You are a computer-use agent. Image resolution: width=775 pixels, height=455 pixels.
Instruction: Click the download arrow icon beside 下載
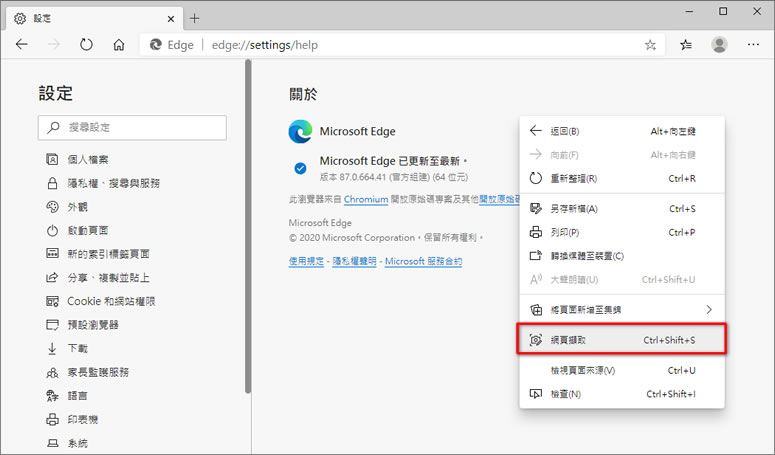pyautogui.click(x=52, y=348)
